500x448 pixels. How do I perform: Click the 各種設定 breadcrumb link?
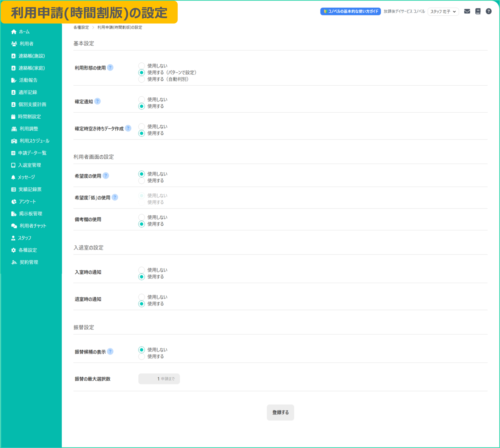81,27
